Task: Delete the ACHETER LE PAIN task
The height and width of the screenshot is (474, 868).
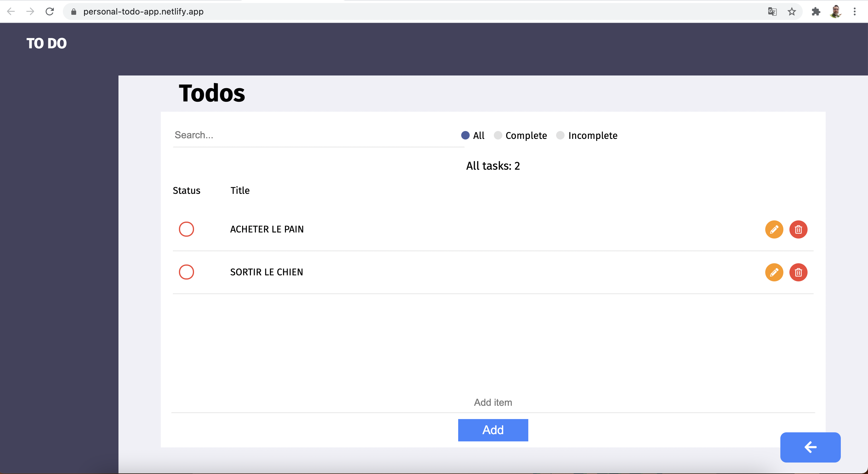Action: [x=798, y=229]
